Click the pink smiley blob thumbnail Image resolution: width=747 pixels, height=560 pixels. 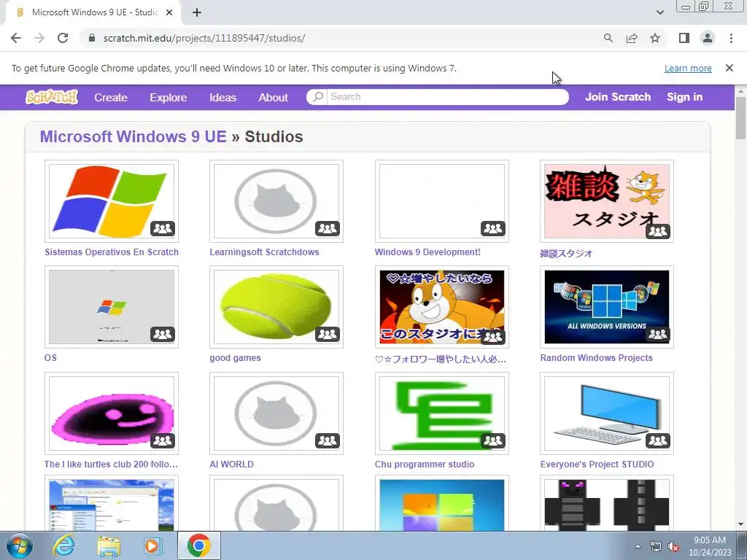[x=112, y=413]
